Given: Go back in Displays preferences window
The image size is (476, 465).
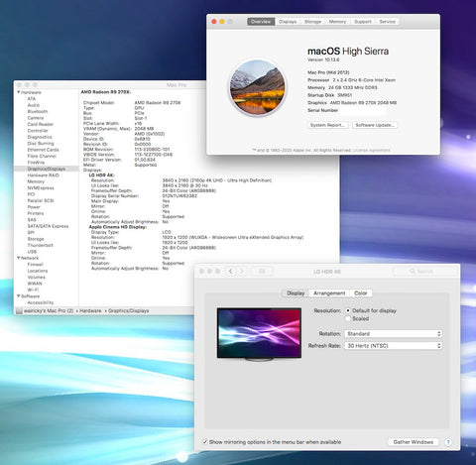Looking at the screenshot, I should pyautogui.click(x=231, y=272).
